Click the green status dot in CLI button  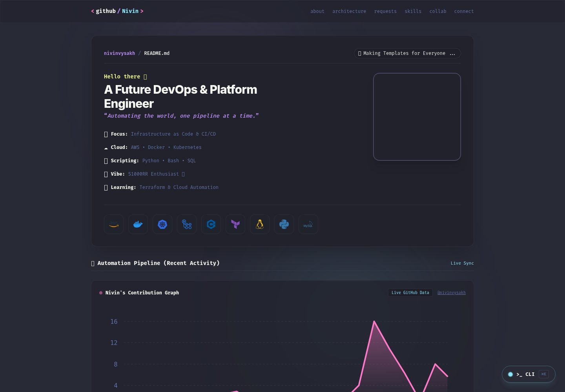point(510,374)
